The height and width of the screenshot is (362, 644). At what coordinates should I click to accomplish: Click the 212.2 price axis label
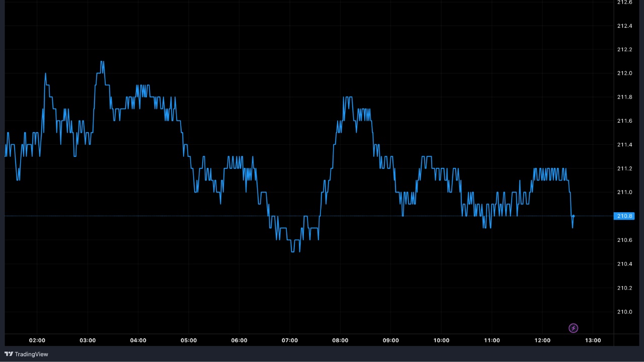pos(624,49)
